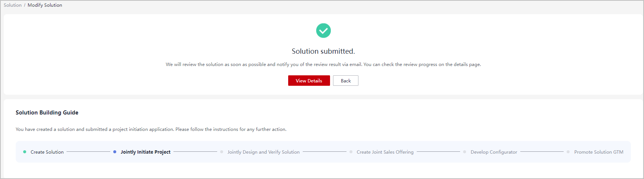Click the gray dot before Create Joint Sales Offering
Screen dimensions: 644x179
pos(351,152)
